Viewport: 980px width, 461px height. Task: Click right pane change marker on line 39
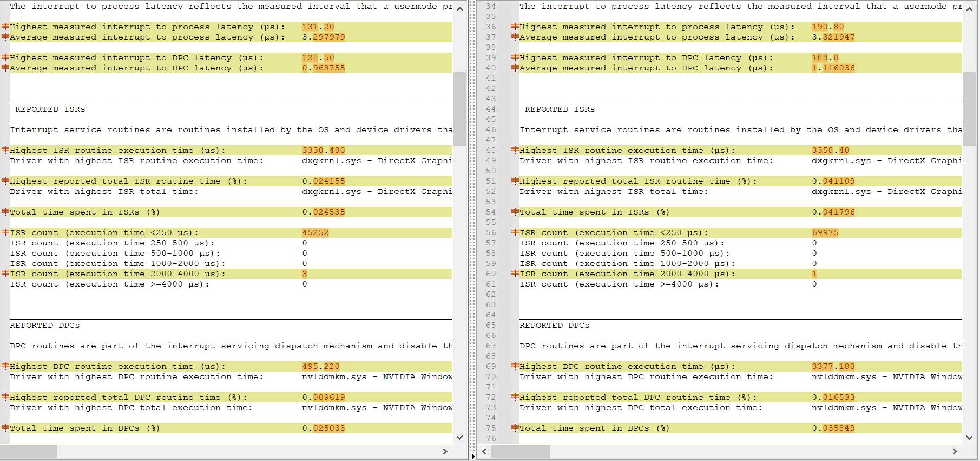coord(515,57)
